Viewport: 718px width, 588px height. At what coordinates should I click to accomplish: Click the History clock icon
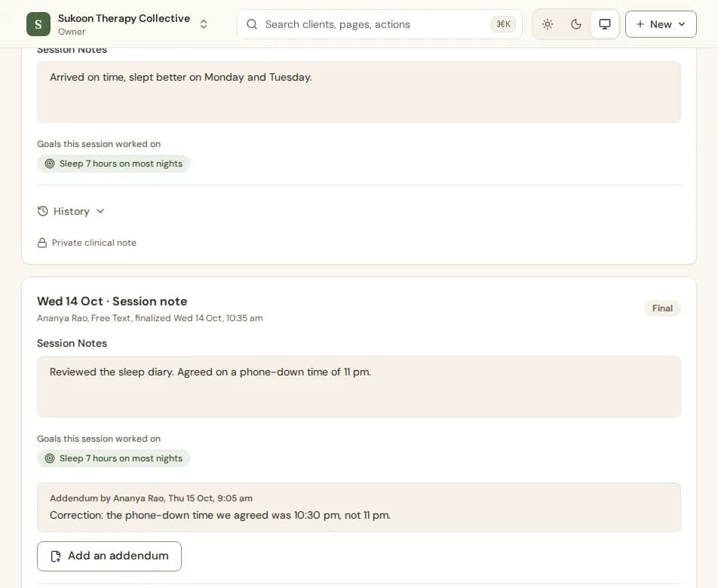(x=42, y=211)
